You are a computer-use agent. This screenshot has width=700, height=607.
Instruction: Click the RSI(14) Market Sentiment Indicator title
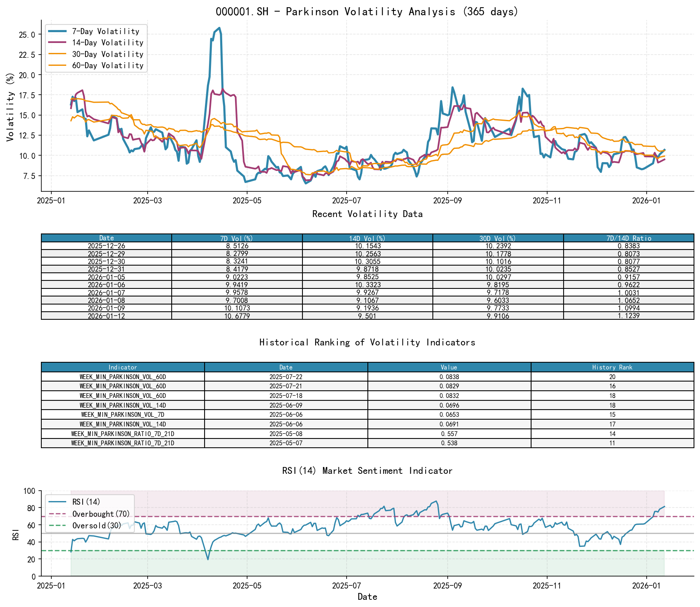pos(366,471)
